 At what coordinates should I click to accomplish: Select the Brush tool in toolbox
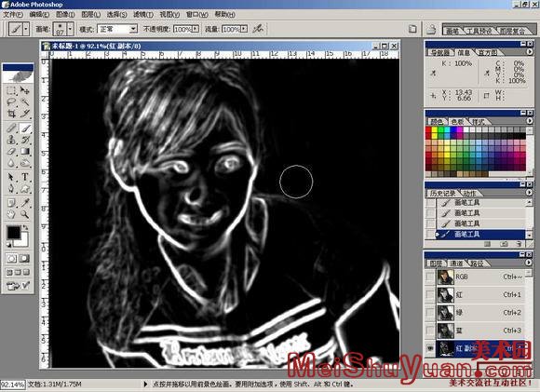coord(25,128)
